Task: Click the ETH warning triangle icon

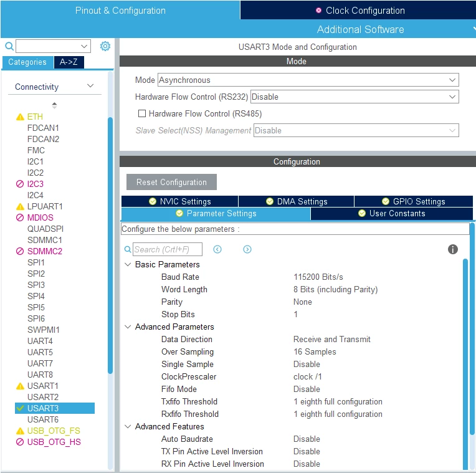Action: click(x=20, y=117)
